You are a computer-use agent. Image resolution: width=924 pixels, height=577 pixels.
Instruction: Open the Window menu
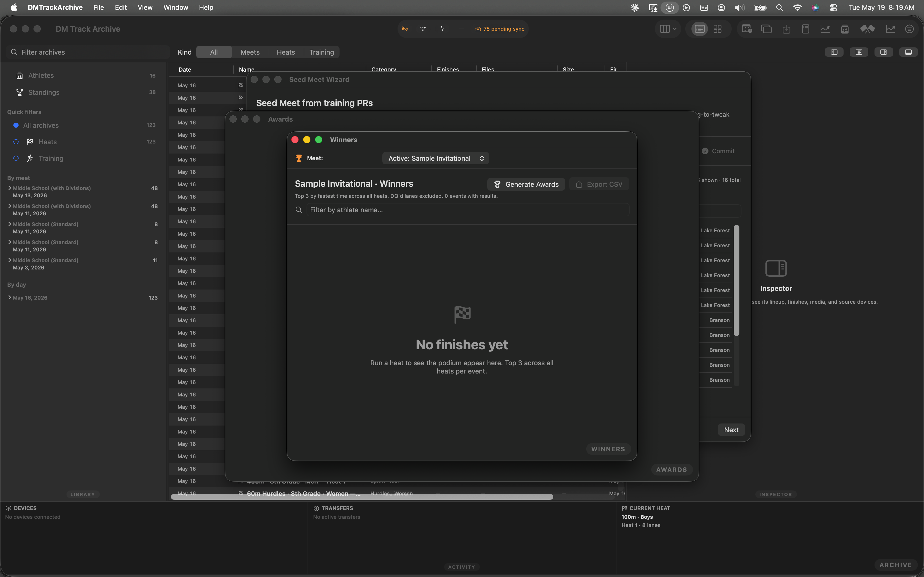176,7
